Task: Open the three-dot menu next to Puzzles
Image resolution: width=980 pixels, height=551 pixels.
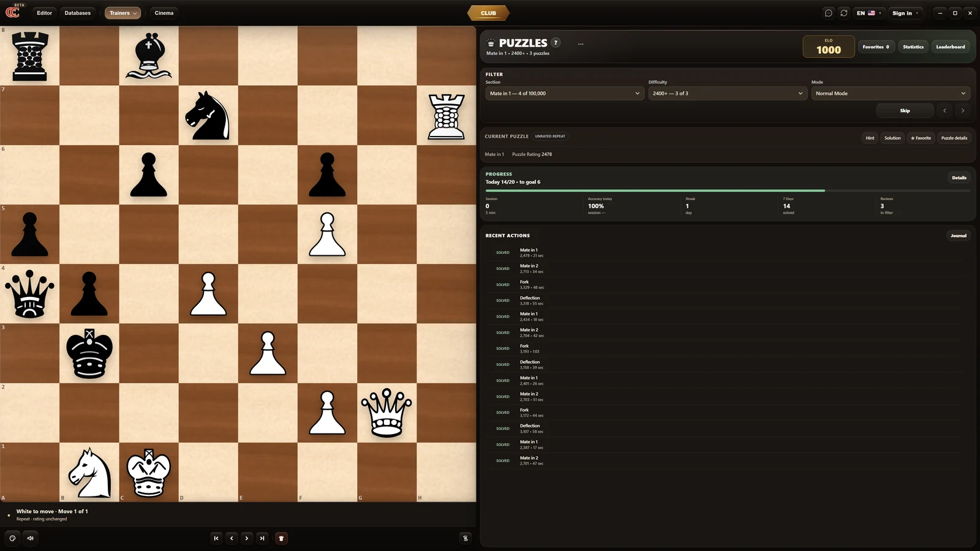Action: pyautogui.click(x=581, y=44)
